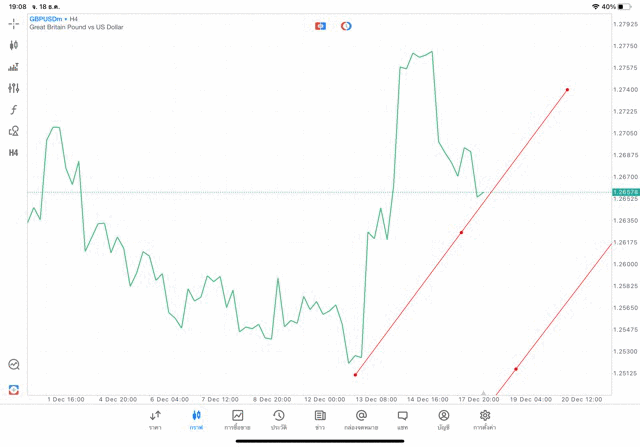
Task: Open the bar chart tool icon in sidebar
Action: click(14, 67)
